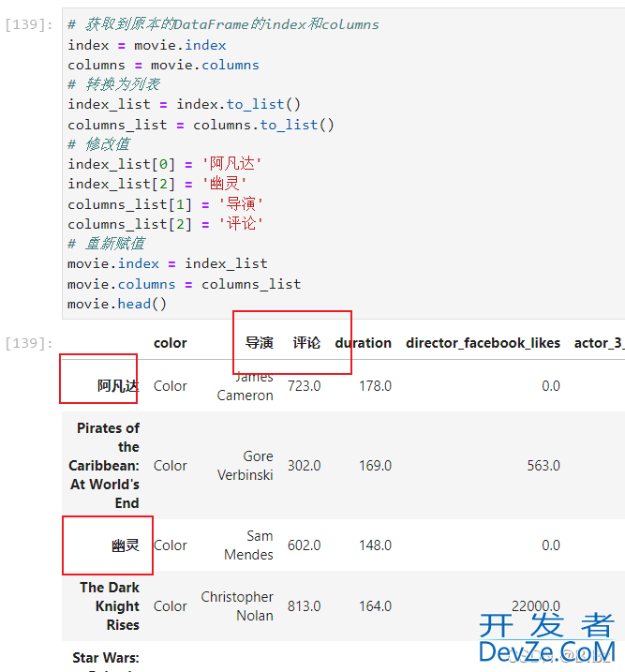Viewport: 625px width, 672px height.
Task: Click the 'James Cameron' cell
Action: (245, 386)
